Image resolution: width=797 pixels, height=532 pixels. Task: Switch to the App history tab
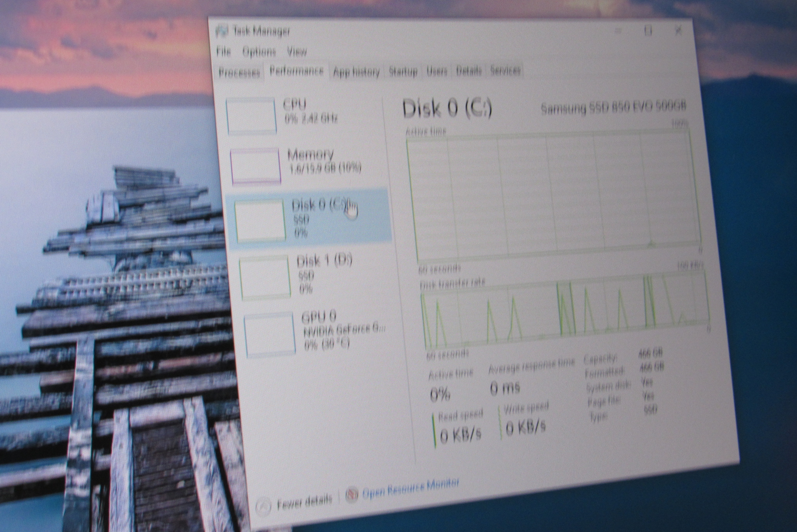356,72
